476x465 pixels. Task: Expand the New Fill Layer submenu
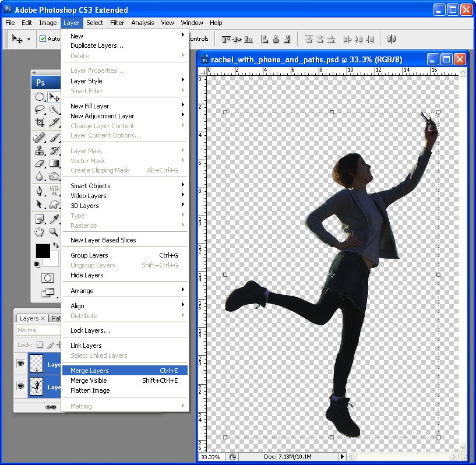(x=125, y=106)
